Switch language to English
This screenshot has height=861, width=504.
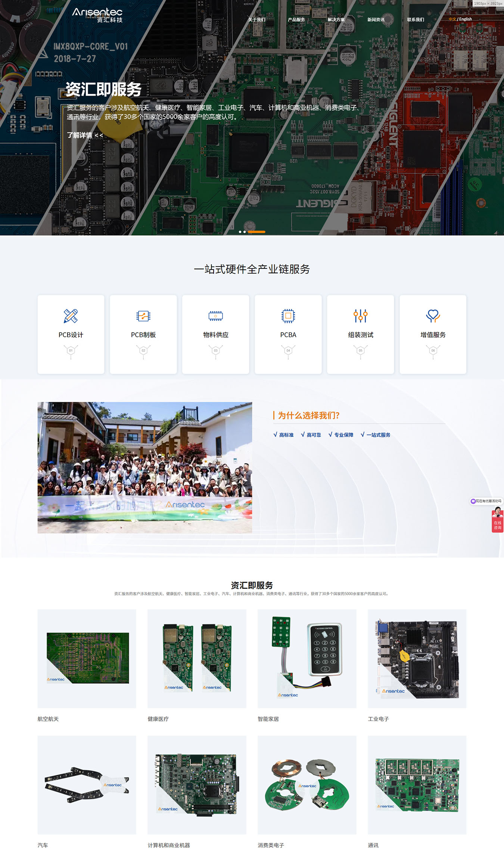point(466,19)
